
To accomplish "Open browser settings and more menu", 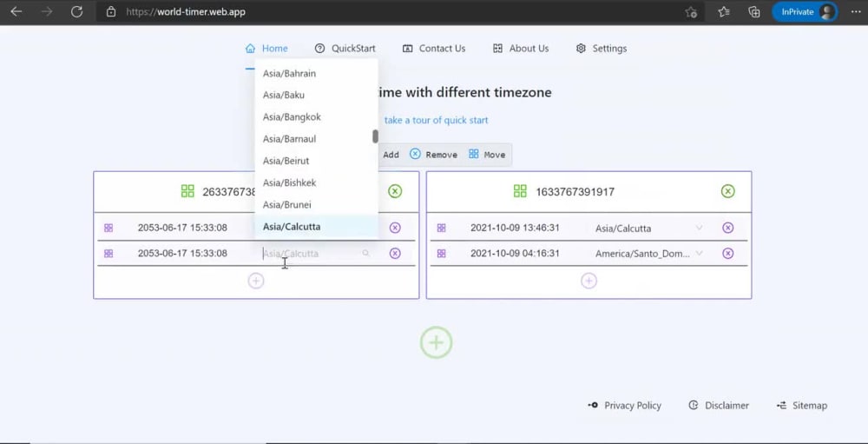I will coord(856,11).
